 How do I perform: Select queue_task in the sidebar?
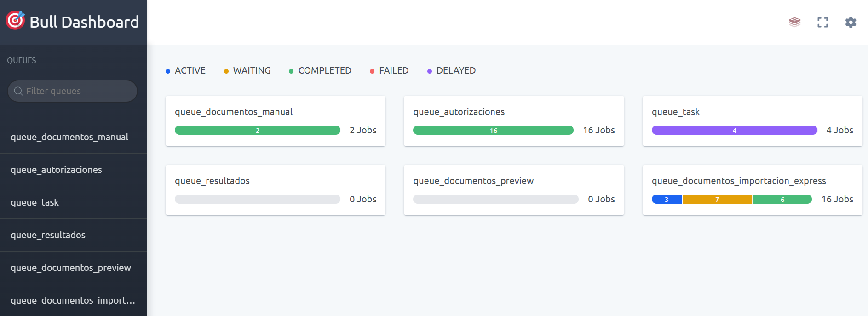point(74,202)
